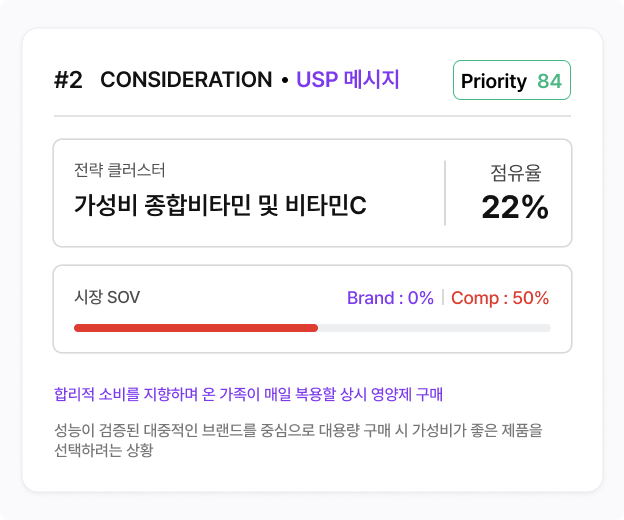Click the 선택하려는 상황 text line
Image resolution: width=624 pixels, height=520 pixels.
pos(103,450)
